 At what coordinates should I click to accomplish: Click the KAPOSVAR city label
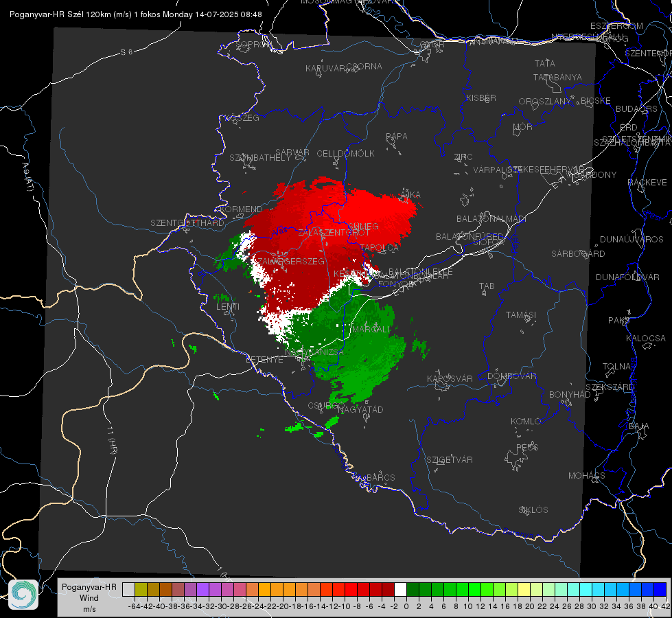point(450,378)
